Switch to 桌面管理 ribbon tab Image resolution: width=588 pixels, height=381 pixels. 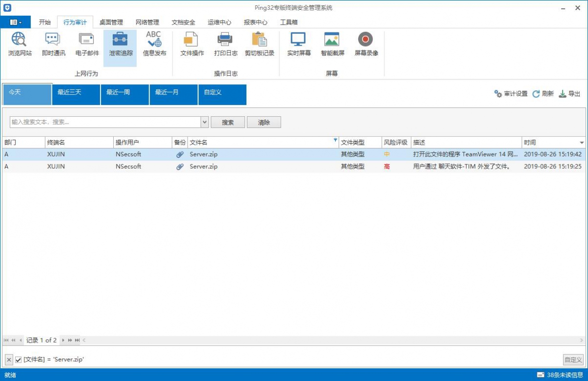[x=111, y=22]
